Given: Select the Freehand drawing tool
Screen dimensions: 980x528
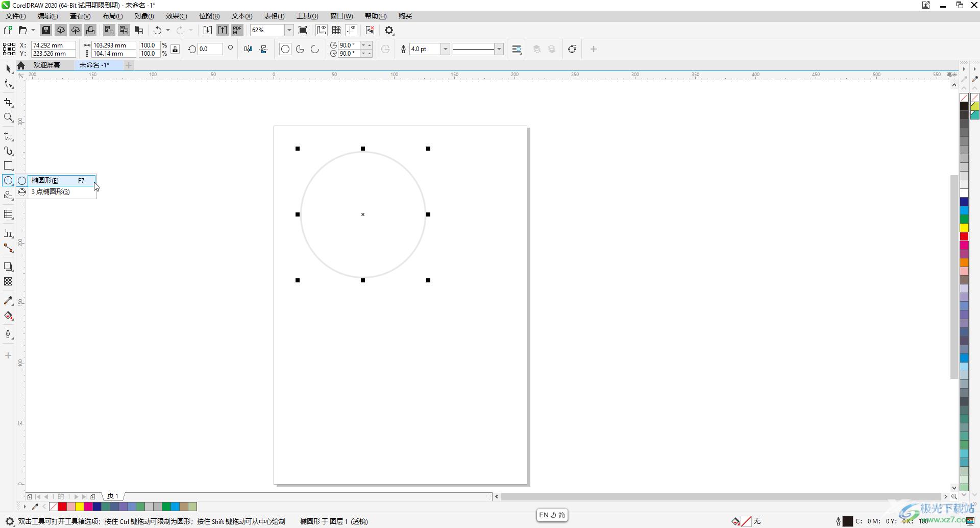Looking at the screenshot, I should coord(8,136).
